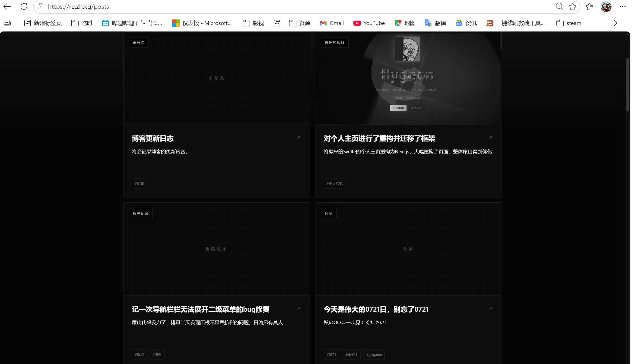632x364 pixels.
Task: Add this page to favorites star
Action: pos(572,6)
